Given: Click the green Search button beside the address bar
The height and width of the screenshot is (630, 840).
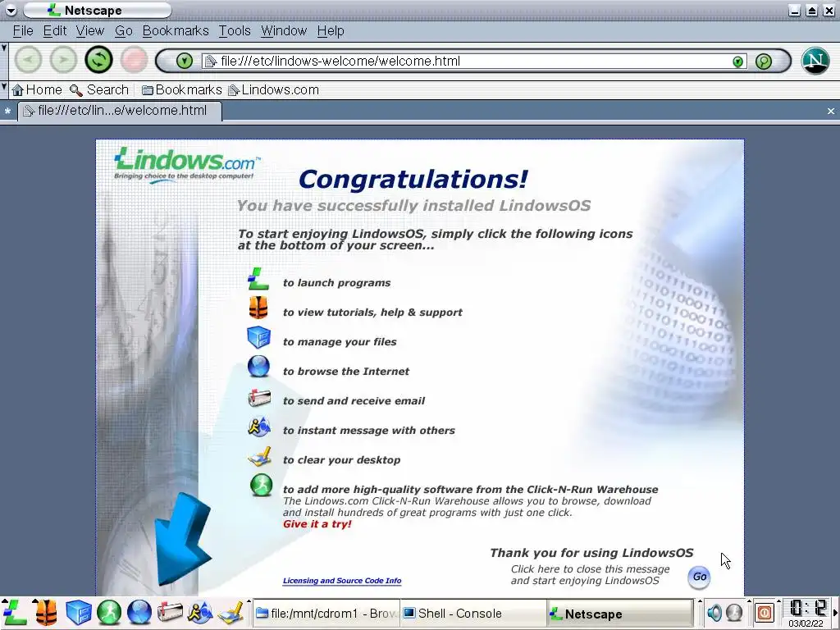Looking at the screenshot, I should (764, 61).
